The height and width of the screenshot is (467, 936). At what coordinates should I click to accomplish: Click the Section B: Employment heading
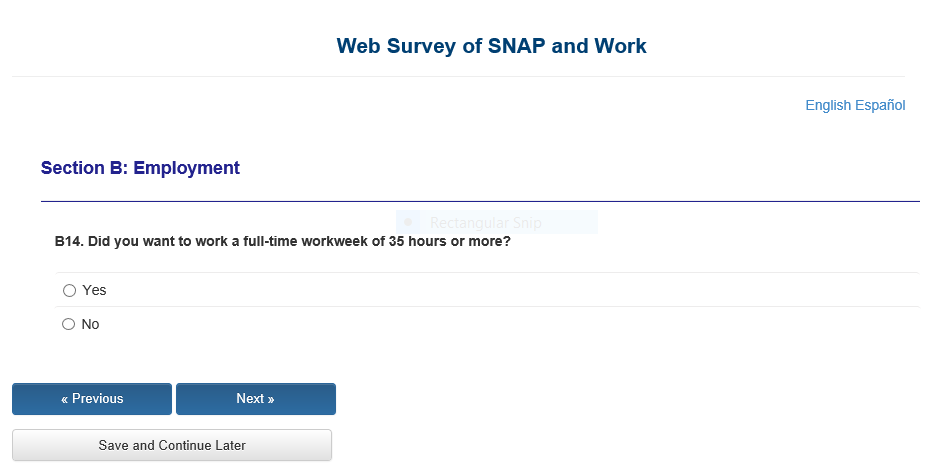[x=140, y=168]
